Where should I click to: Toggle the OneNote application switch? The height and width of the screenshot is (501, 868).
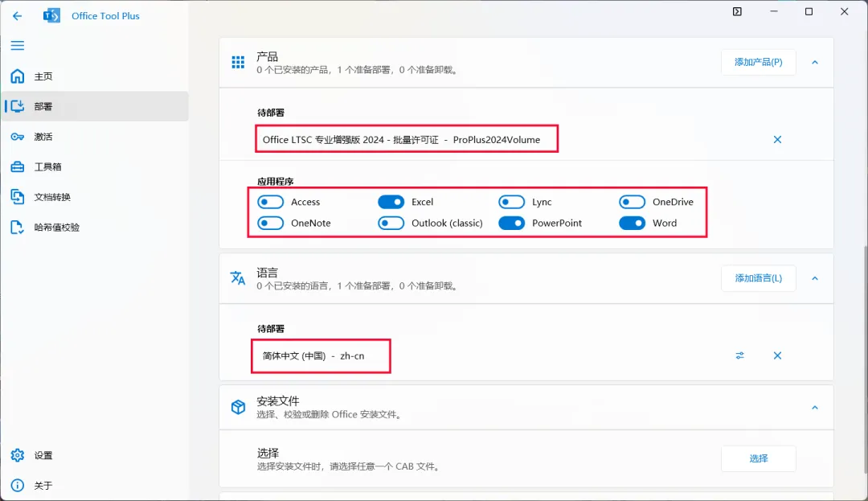[271, 223]
